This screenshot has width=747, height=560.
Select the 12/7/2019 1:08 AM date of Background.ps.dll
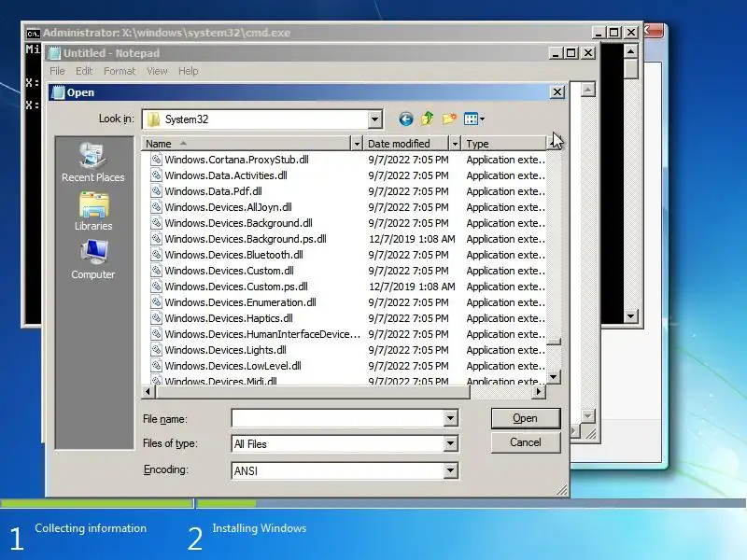click(x=412, y=239)
